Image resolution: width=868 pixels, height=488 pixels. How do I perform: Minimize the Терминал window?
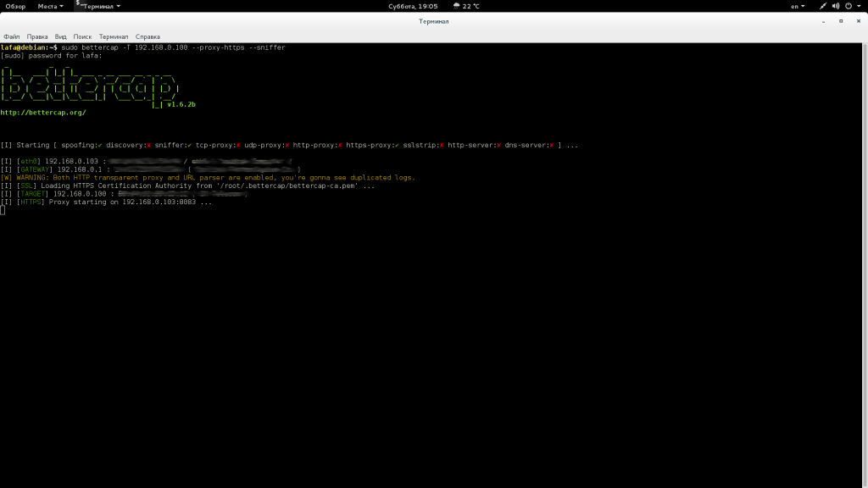click(x=822, y=21)
